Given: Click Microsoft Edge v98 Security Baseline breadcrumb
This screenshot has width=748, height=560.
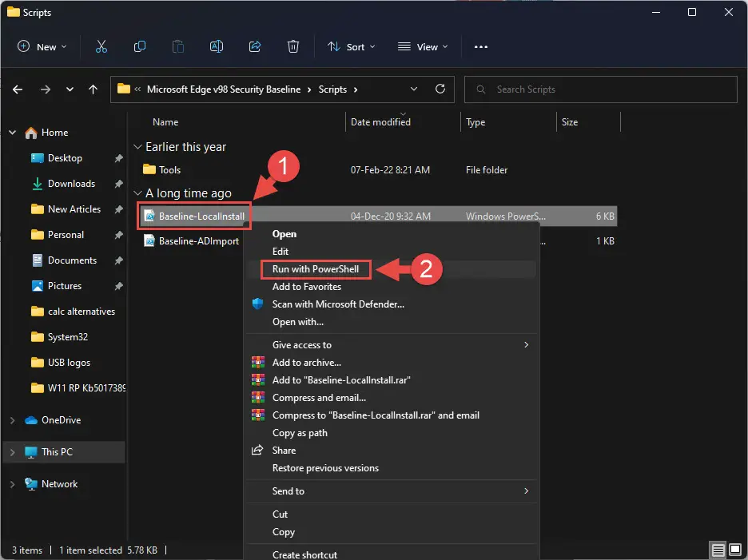Looking at the screenshot, I should click(224, 89).
